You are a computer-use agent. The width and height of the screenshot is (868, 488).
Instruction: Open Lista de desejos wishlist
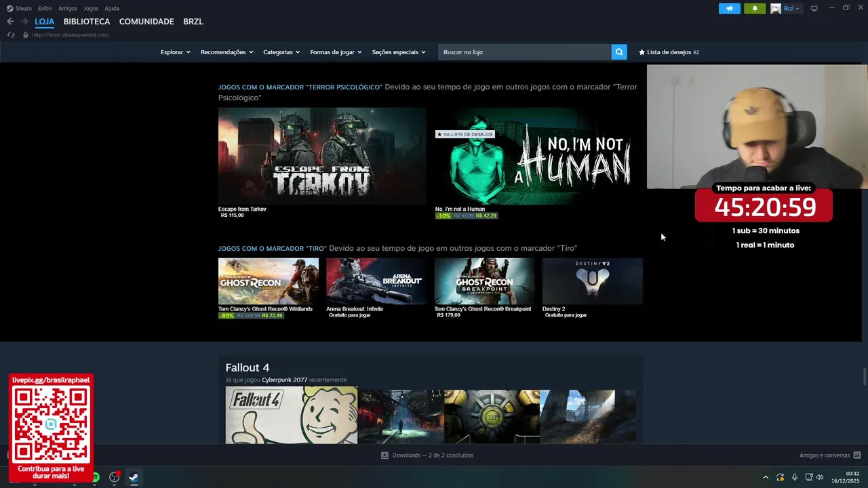point(669,52)
